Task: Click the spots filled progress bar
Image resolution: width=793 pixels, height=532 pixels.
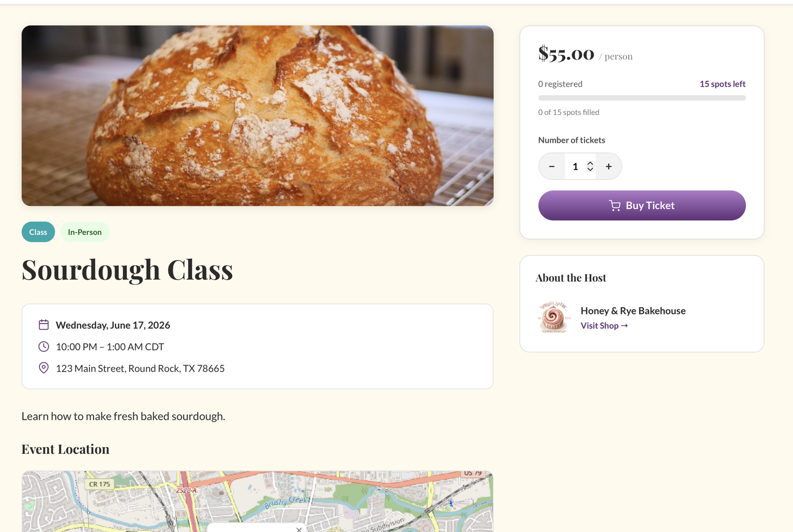Action: [642, 97]
